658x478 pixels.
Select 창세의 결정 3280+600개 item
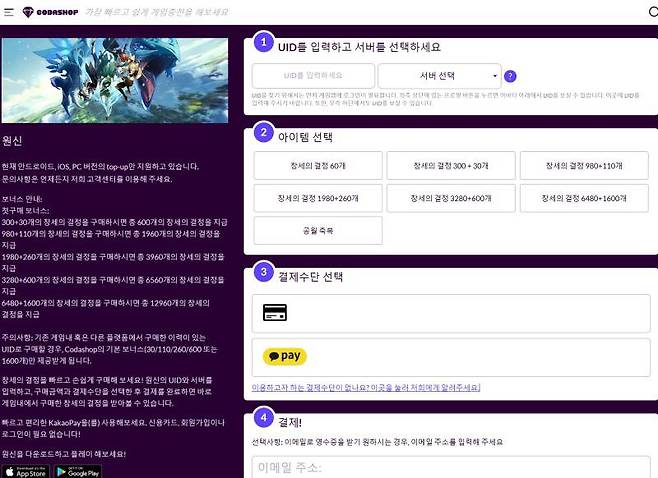pos(451,198)
